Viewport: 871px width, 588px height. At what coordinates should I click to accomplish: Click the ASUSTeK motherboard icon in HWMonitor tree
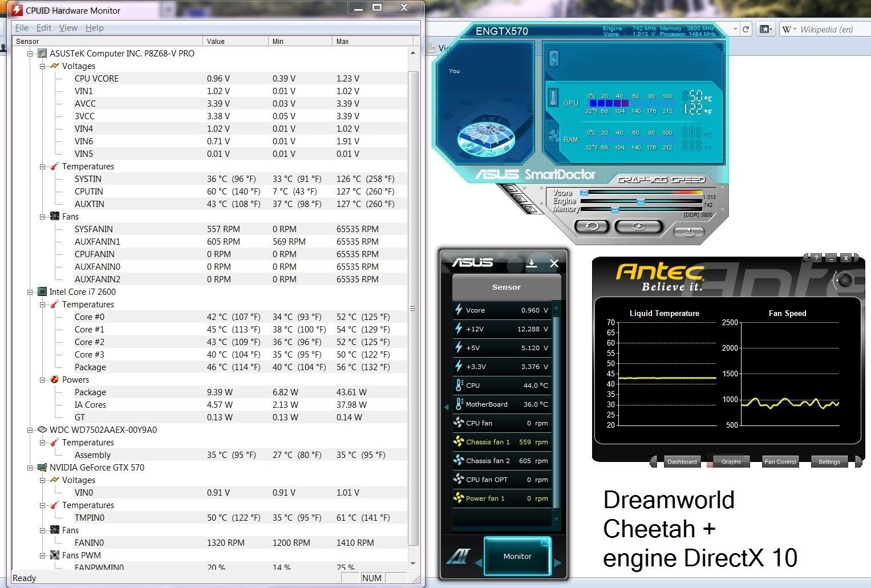click(42, 53)
